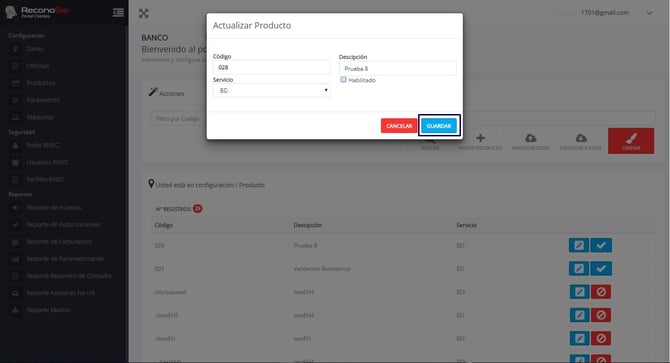This screenshot has width=670, height=363.
Task: Click the Código field containing 028
Action: click(x=271, y=67)
